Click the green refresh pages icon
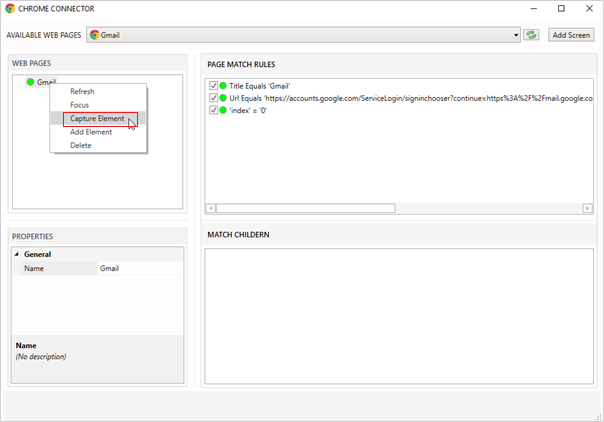604x422 pixels. 531,35
